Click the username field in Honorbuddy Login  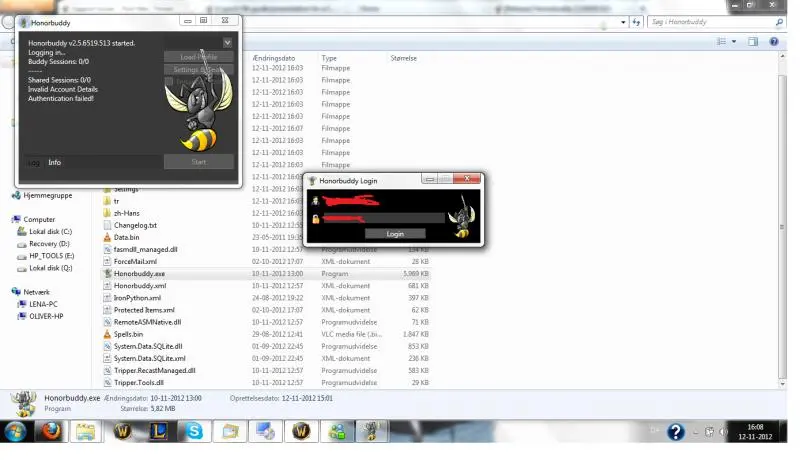384,201
